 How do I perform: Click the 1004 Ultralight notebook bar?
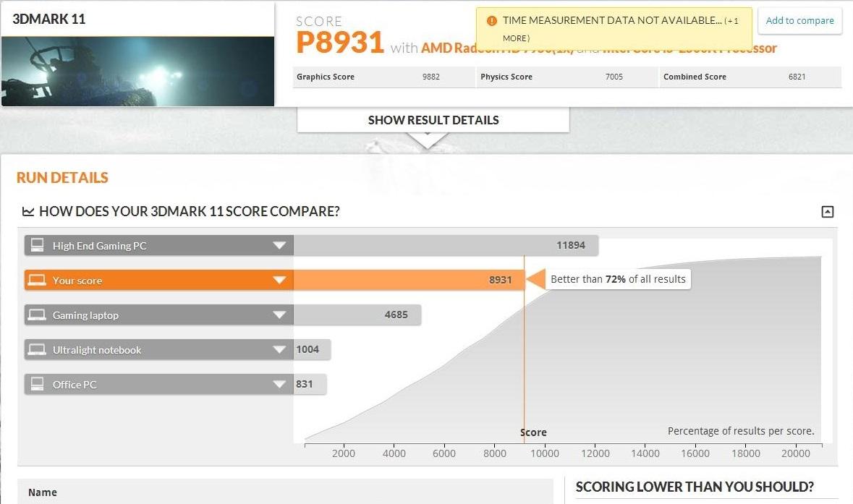tap(313, 349)
